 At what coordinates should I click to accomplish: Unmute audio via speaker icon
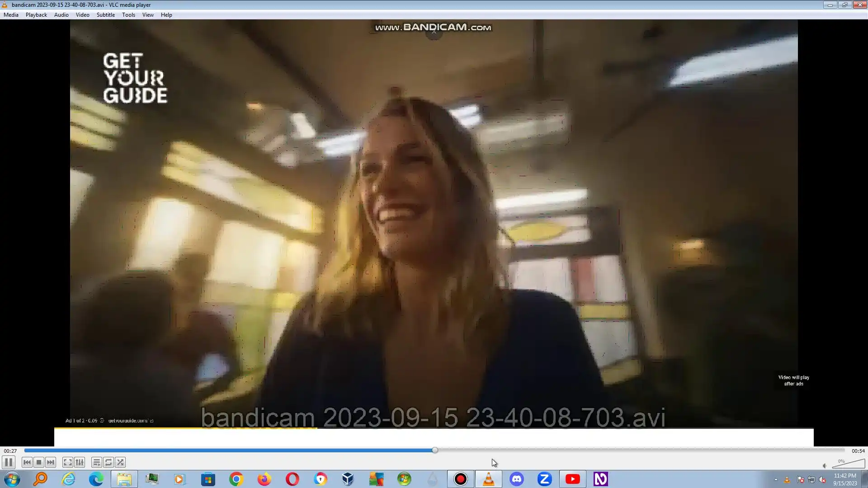(x=825, y=466)
